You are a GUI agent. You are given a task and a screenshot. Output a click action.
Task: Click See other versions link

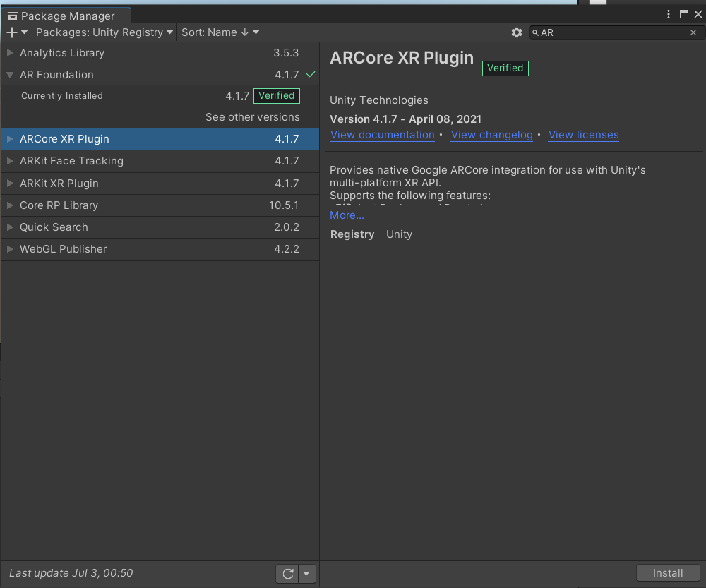click(x=252, y=117)
